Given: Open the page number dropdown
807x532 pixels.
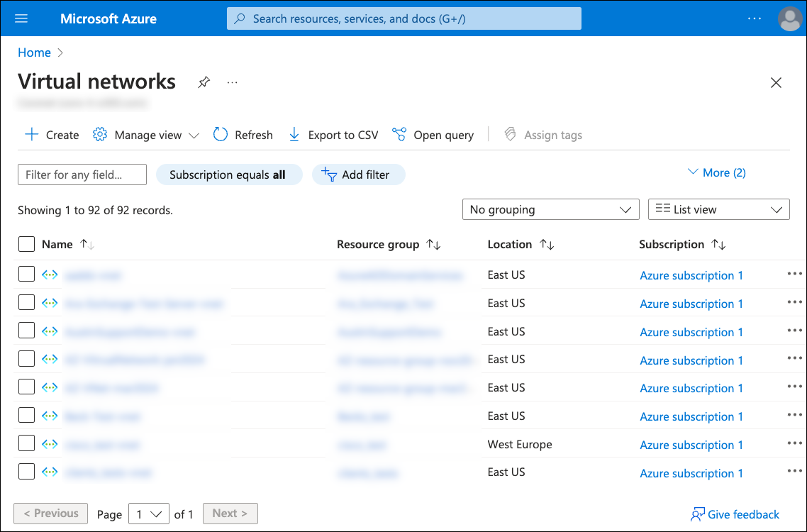Looking at the screenshot, I should (x=148, y=514).
